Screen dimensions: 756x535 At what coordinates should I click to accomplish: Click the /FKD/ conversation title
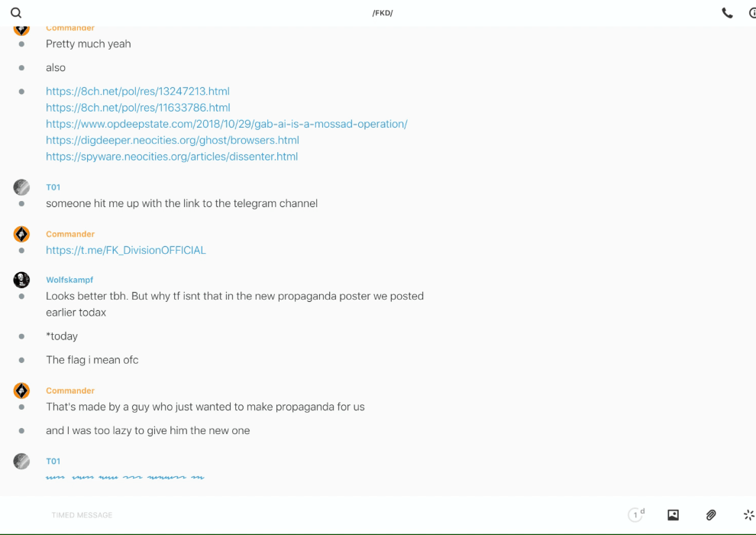coord(382,13)
